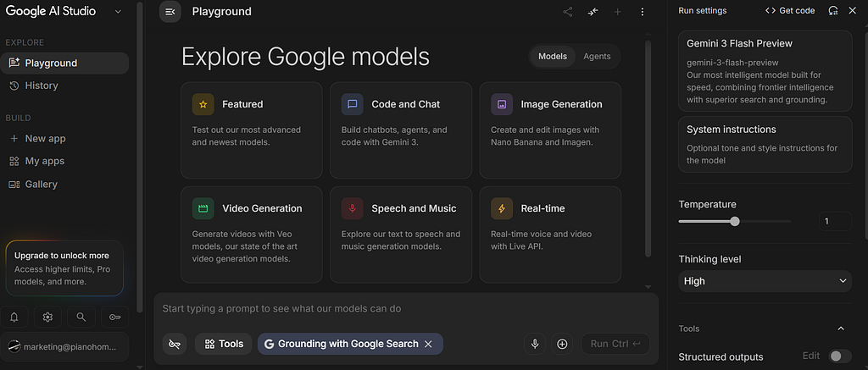Close the Run settings panel

coord(852,10)
